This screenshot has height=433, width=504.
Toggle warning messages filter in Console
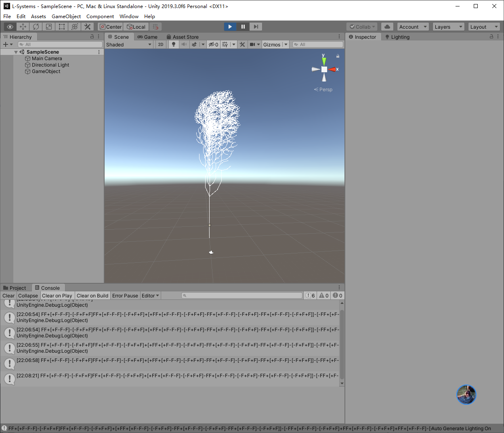(324, 295)
